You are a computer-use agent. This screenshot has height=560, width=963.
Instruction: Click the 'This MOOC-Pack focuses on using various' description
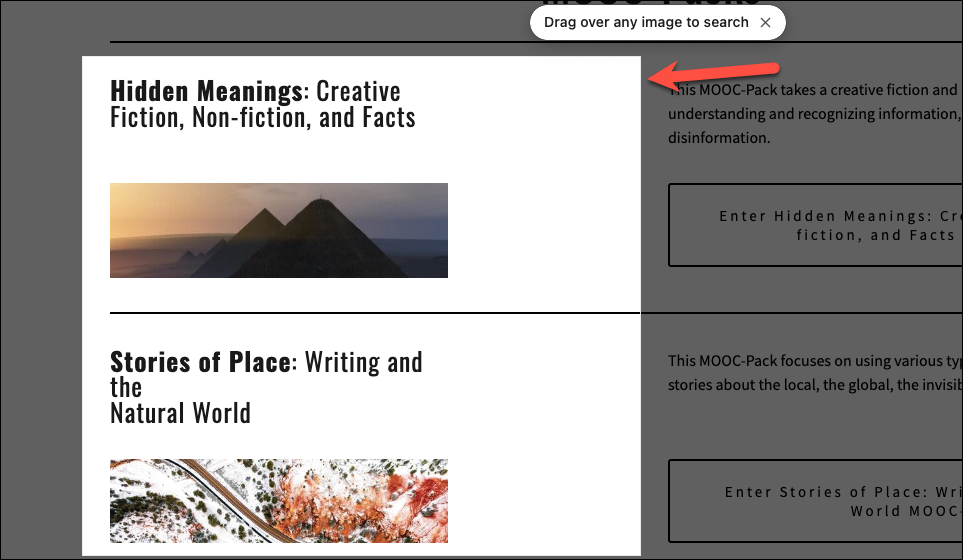coord(816,361)
